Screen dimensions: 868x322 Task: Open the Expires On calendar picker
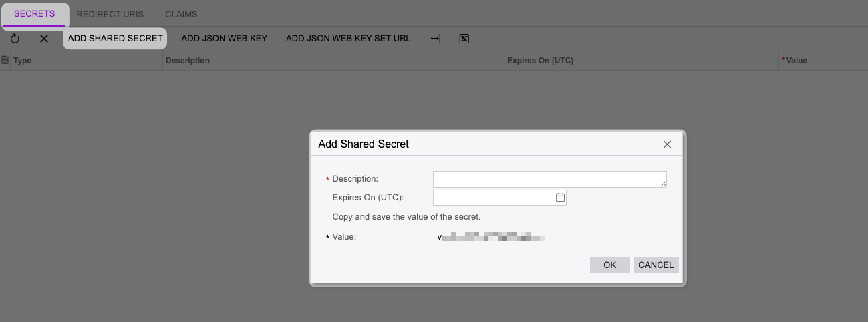560,198
